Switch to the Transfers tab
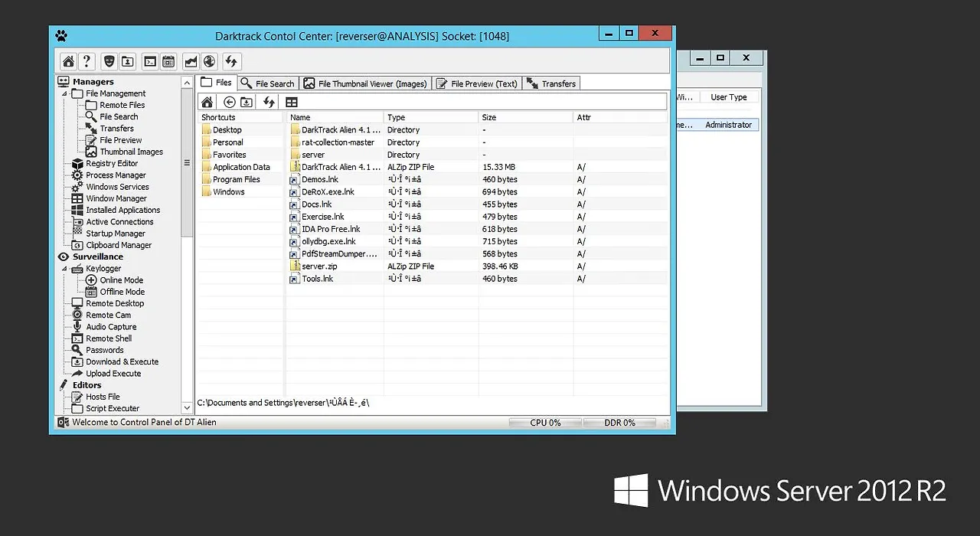The width and height of the screenshot is (980, 536). [551, 83]
